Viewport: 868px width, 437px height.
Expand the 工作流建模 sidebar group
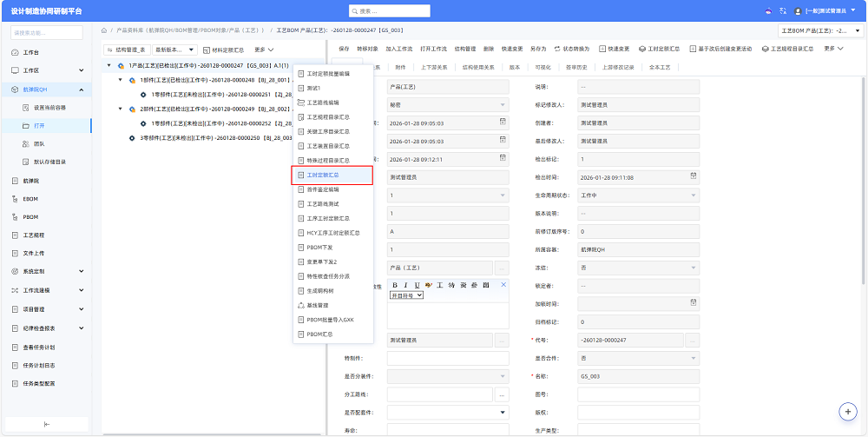(81, 290)
